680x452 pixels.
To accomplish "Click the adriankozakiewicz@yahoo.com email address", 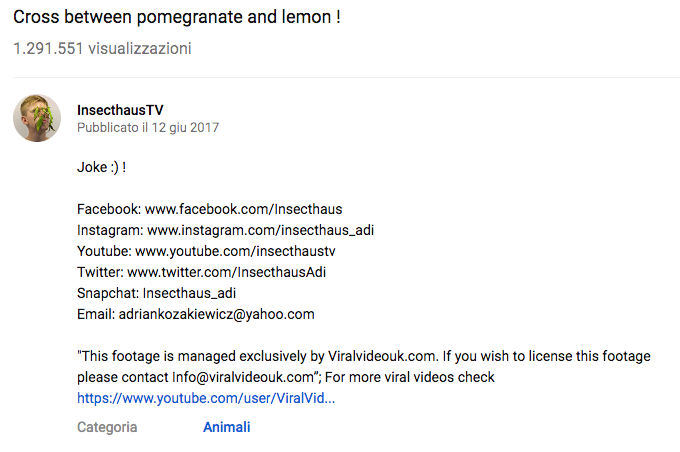I will 217,314.
